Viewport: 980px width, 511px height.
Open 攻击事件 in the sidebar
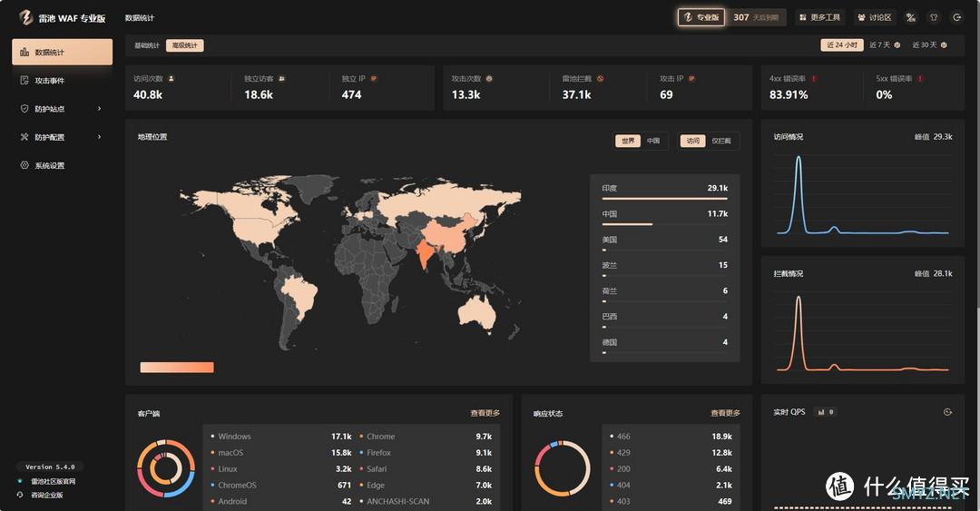(x=50, y=81)
